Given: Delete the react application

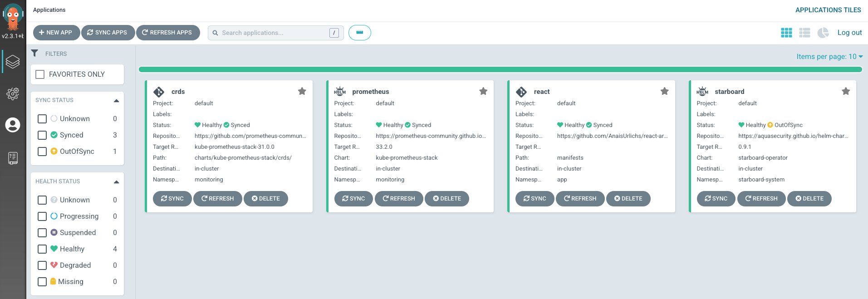Looking at the screenshot, I should [628, 199].
